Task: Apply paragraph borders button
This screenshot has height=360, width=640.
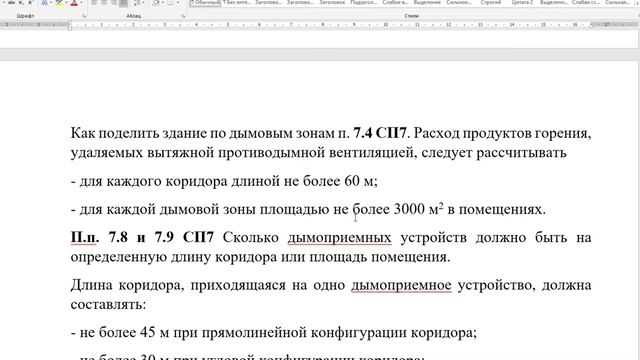Action: tap(170, 2)
